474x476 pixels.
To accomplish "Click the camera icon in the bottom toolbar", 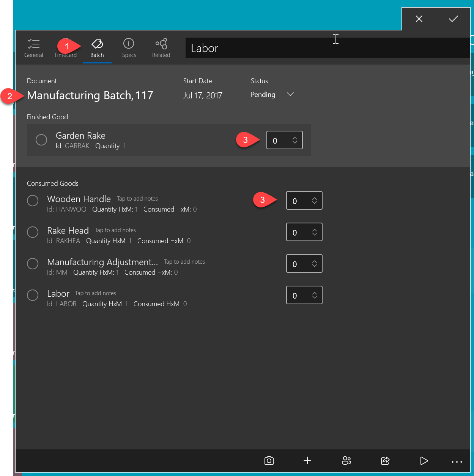I will 269,461.
